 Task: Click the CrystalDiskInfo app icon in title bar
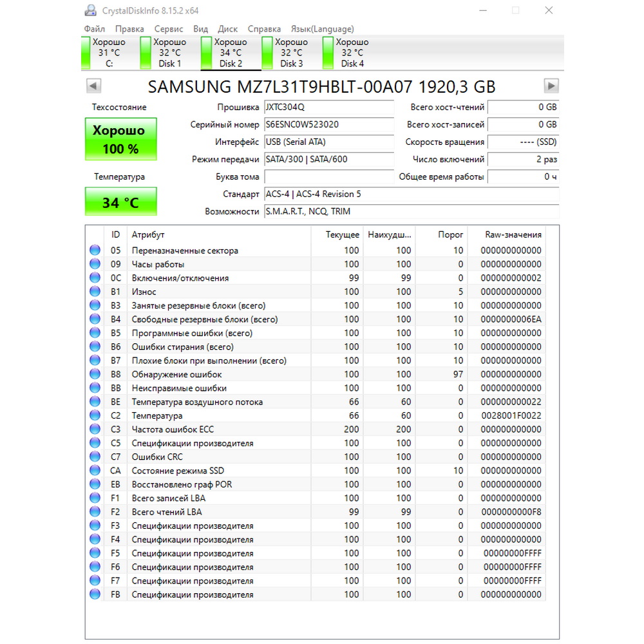tap(91, 10)
